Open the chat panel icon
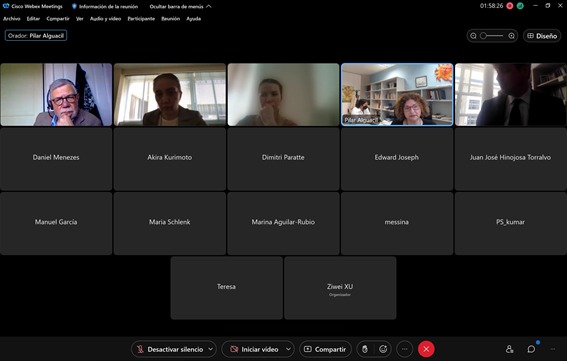 (531, 349)
